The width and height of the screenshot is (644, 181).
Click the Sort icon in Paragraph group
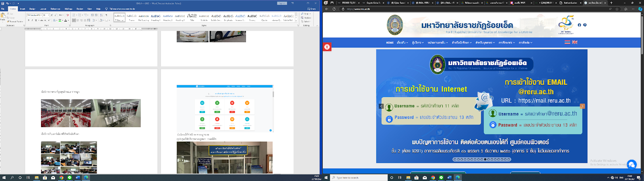click(101, 15)
